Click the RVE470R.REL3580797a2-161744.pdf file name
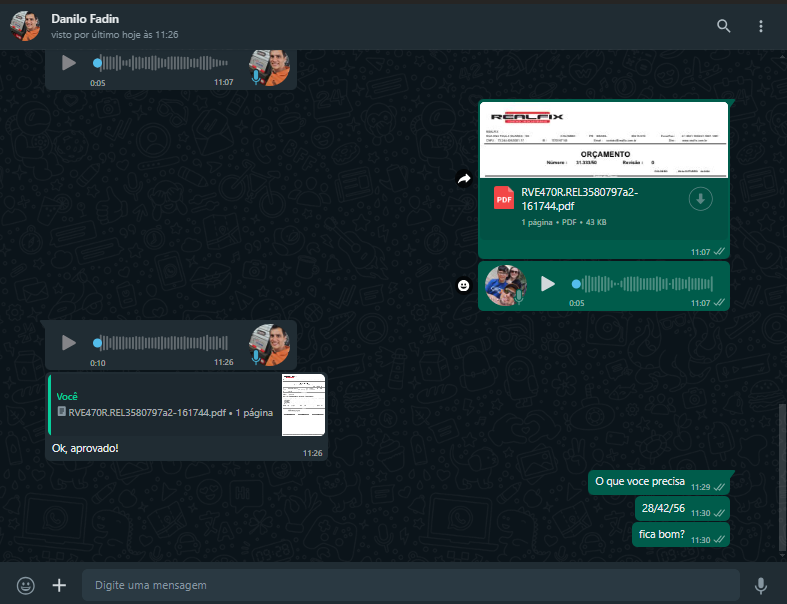787x604 pixels. pyautogui.click(x=580, y=199)
